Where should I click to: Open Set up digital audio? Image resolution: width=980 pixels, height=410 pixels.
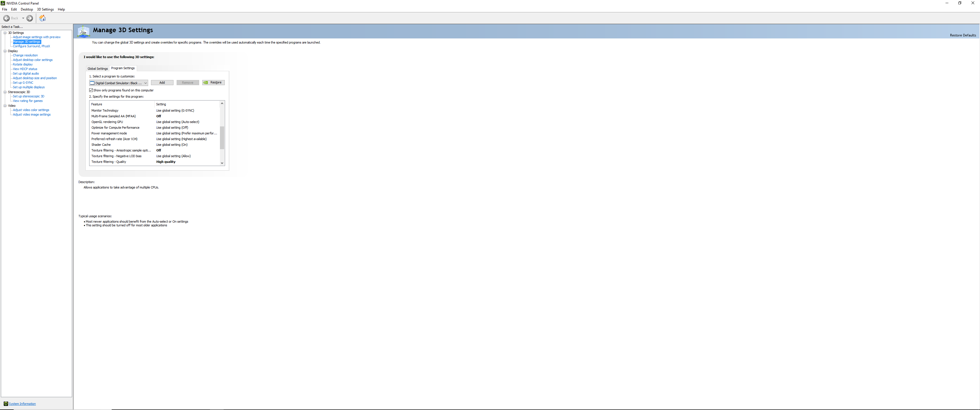(x=26, y=74)
